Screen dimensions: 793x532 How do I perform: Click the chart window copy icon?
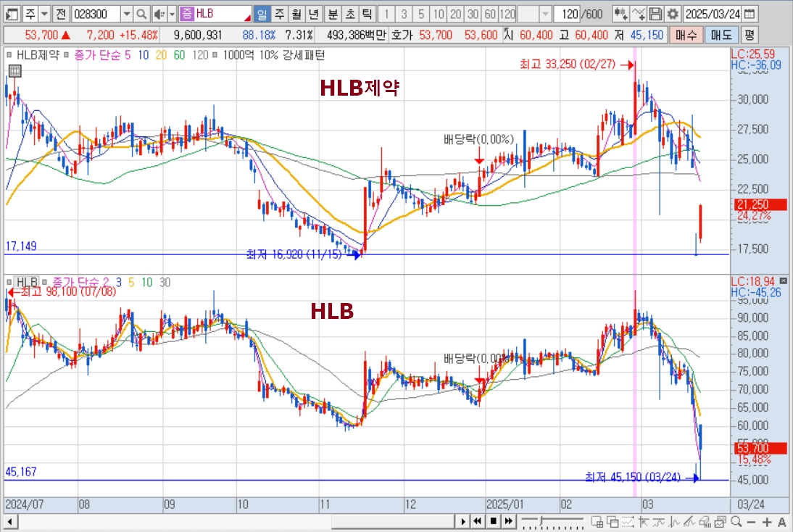[721, 521]
